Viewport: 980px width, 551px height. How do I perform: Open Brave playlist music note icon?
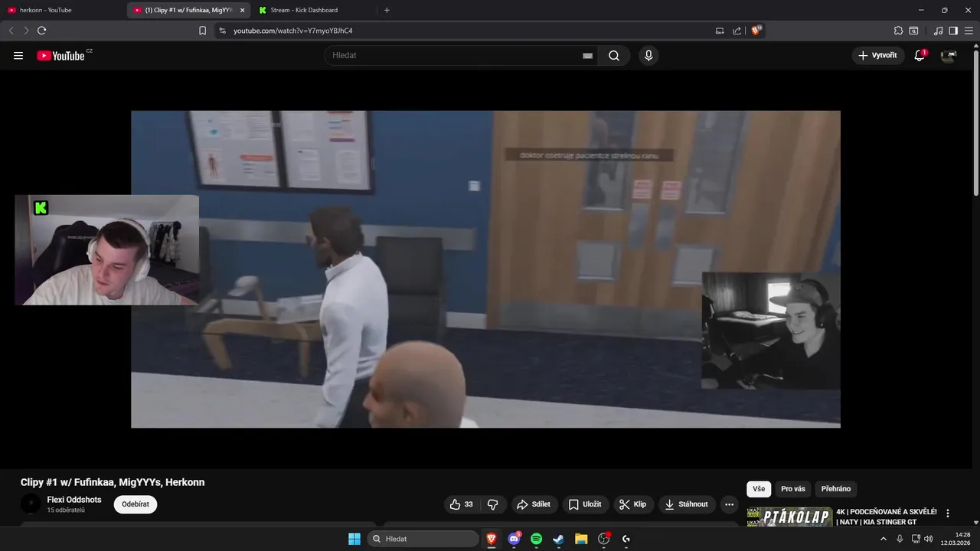tap(939, 31)
